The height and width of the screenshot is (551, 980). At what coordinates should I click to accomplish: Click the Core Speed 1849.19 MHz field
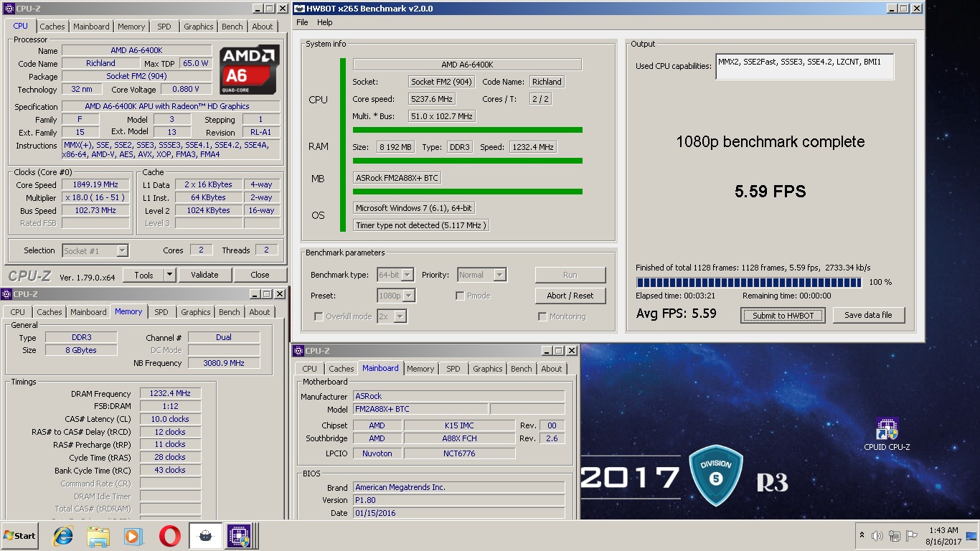[x=96, y=185]
